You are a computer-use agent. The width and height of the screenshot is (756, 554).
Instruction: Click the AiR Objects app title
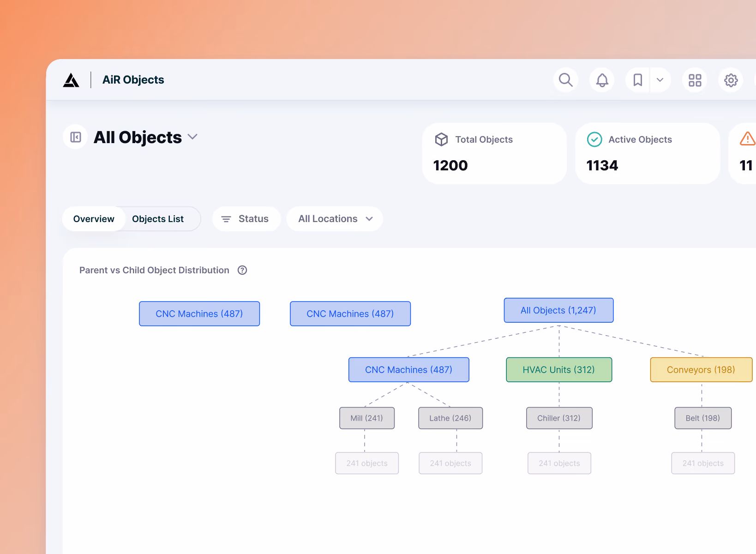[x=133, y=80]
